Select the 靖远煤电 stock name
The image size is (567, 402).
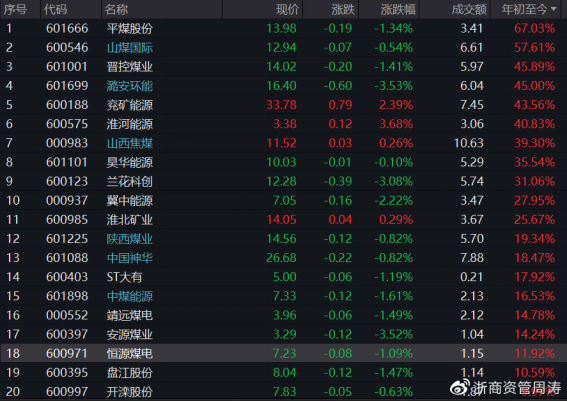130,316
